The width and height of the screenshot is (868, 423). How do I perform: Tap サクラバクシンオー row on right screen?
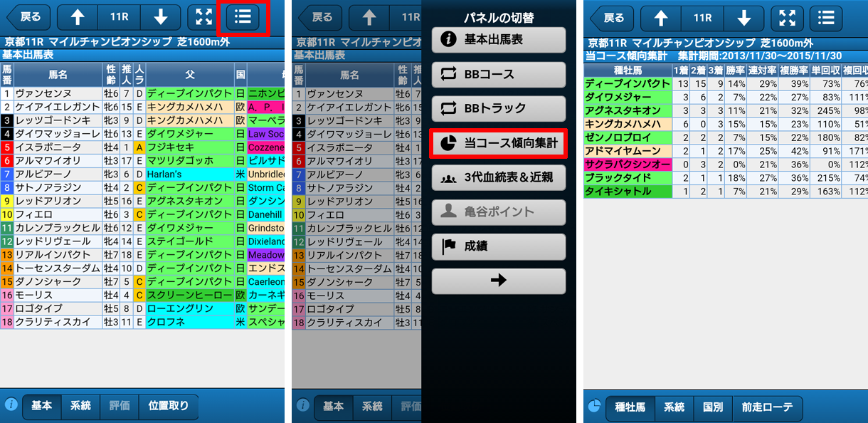726,164
